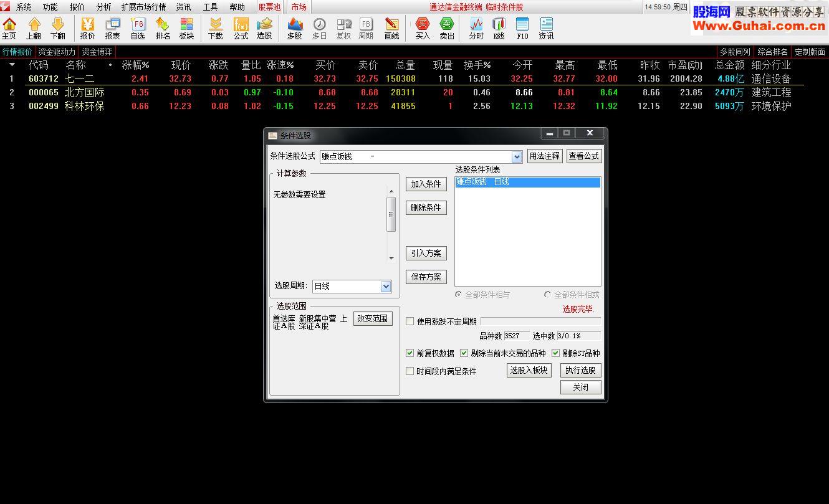Image resolution: width=829 pixels, height=504 pixels.
Task: Open the 功能 menu
Action: click(x=50, y=7)
